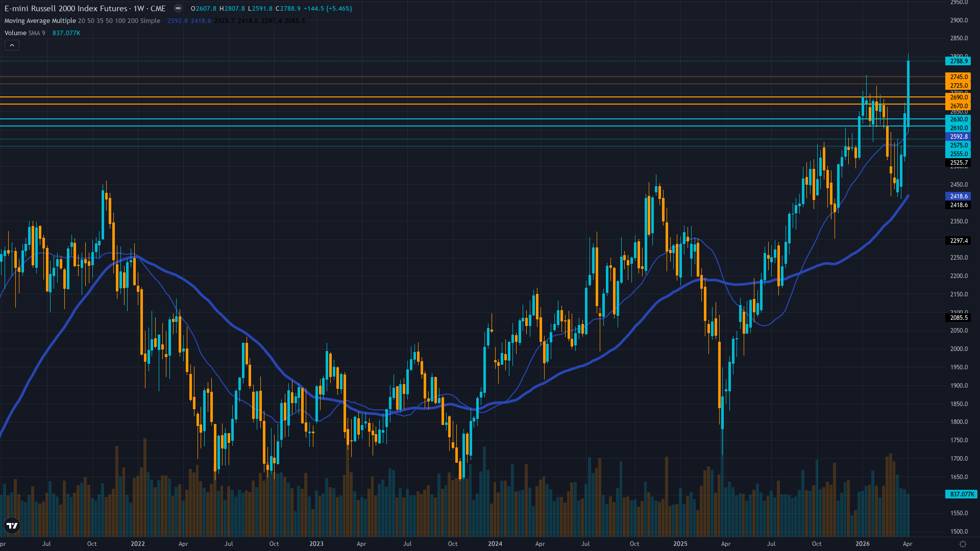Click the 2000.0 price scale tick

point(959,349)
